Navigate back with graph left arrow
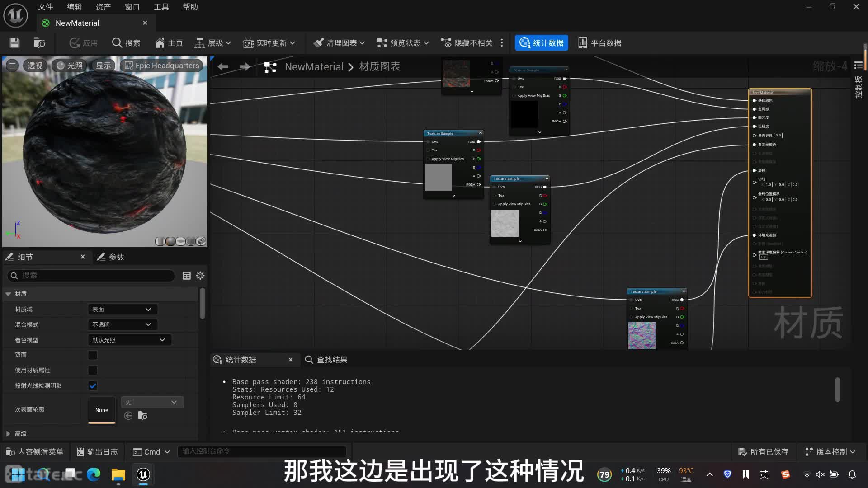Viewport: 868px width, 488px height. [222, 67]
